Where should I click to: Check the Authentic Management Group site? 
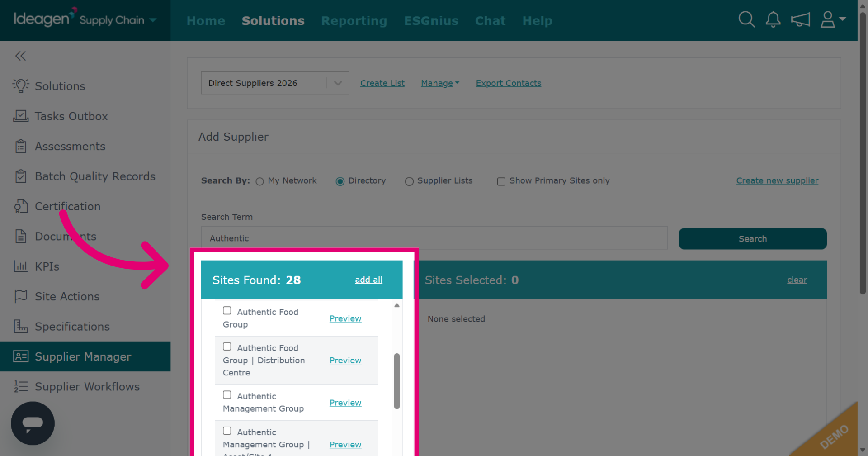(x=227, y=395)
